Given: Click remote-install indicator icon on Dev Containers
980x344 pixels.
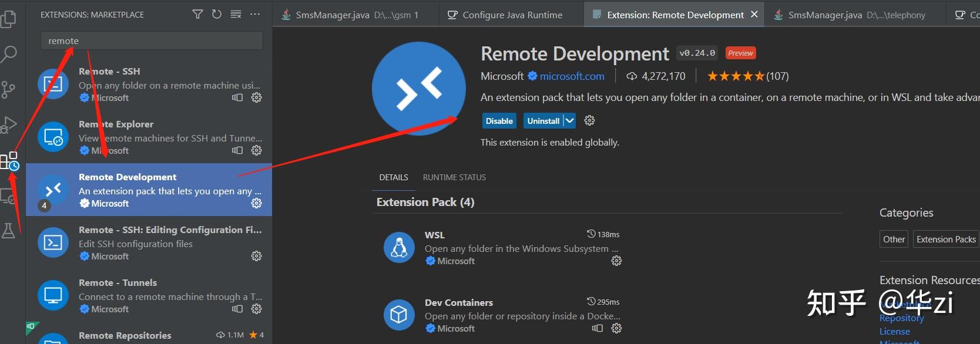Looking at the screenshot, I should click(598, 328).
